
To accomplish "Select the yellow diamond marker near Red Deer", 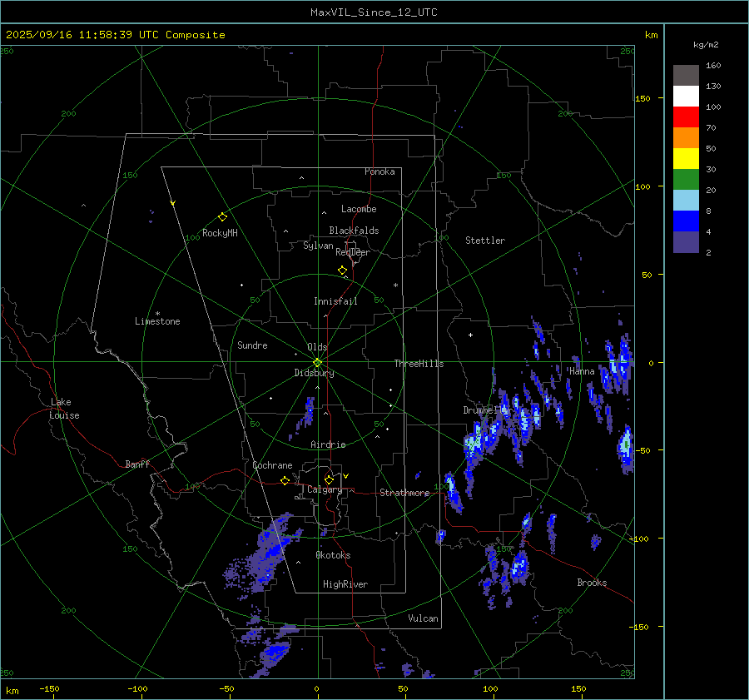I will pyautogui.click(x=342, y=271).
